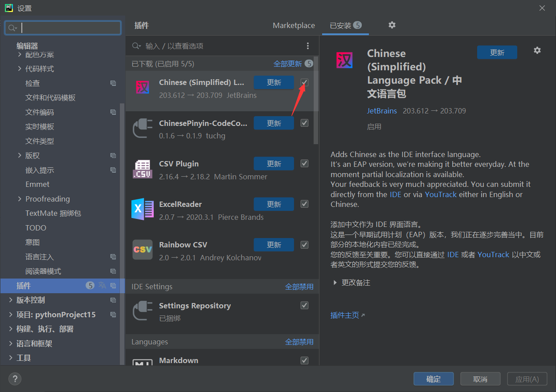
Task: Switch to the Marketplace tab
Action: point(294,25)
